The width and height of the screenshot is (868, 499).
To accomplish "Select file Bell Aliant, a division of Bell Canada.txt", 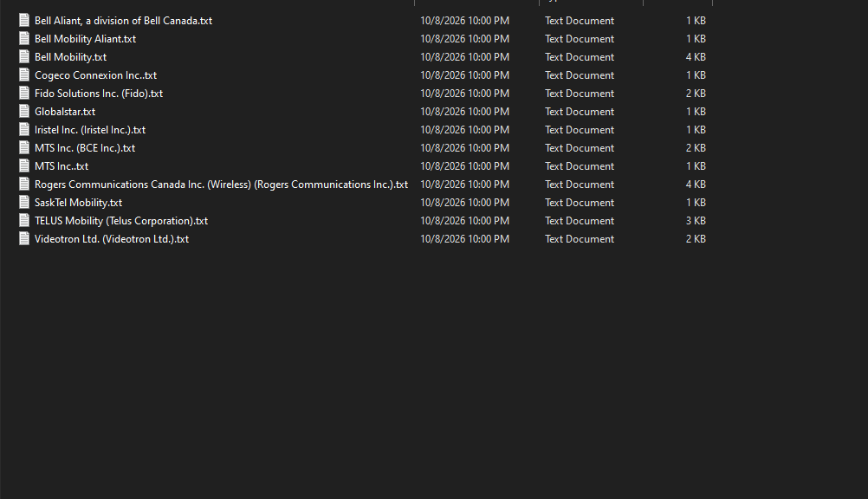I will pos(124,21).
